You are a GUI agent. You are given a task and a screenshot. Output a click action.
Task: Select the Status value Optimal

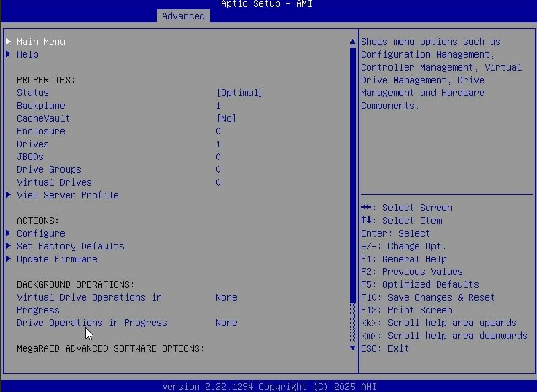(x=239, y=93)
